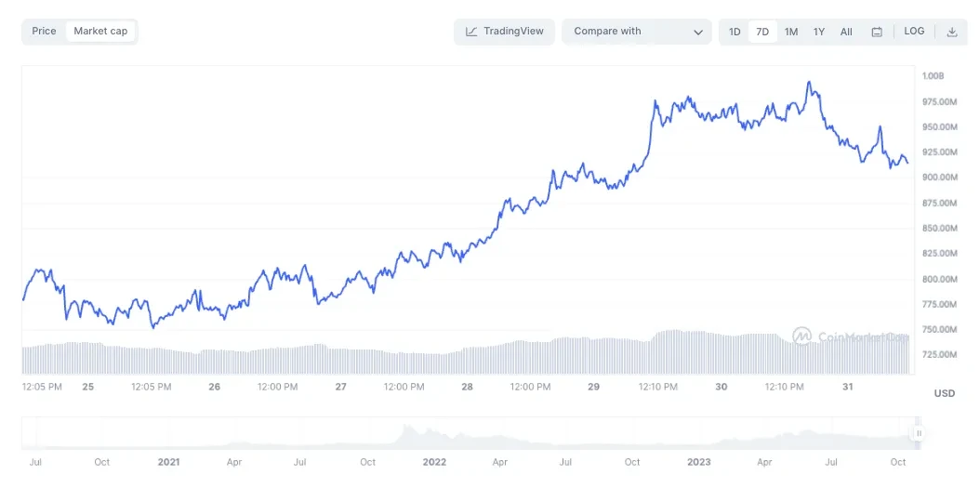Set time range to 1D
The width and height of the screenshot is (980, 488).
pyautogui.click(x=735, y=32)
